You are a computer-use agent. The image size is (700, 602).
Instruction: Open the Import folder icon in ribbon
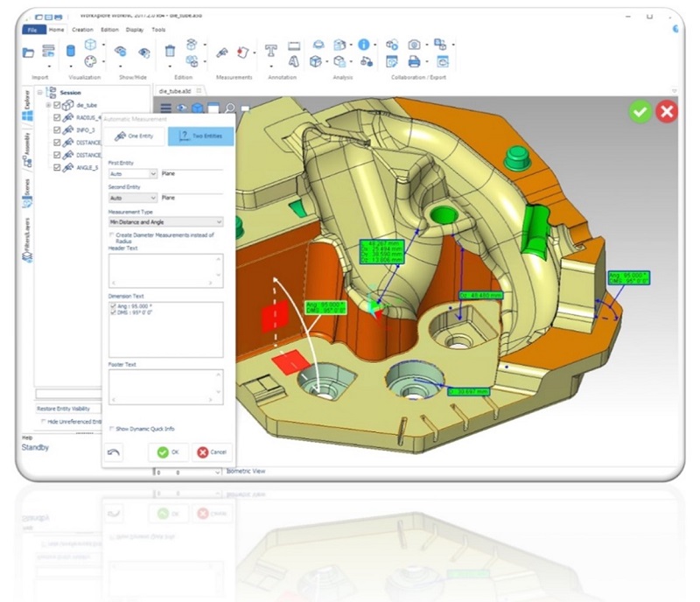click(28, 52)
